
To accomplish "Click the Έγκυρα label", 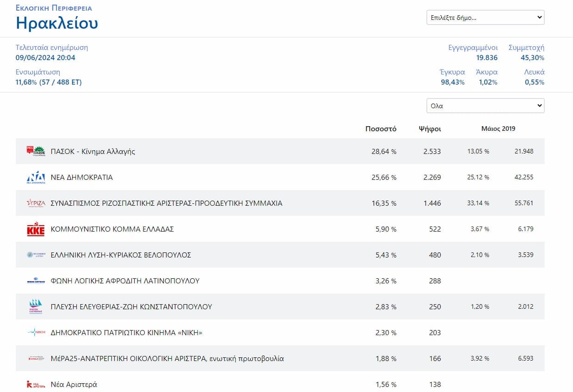I will pos(452,72).
